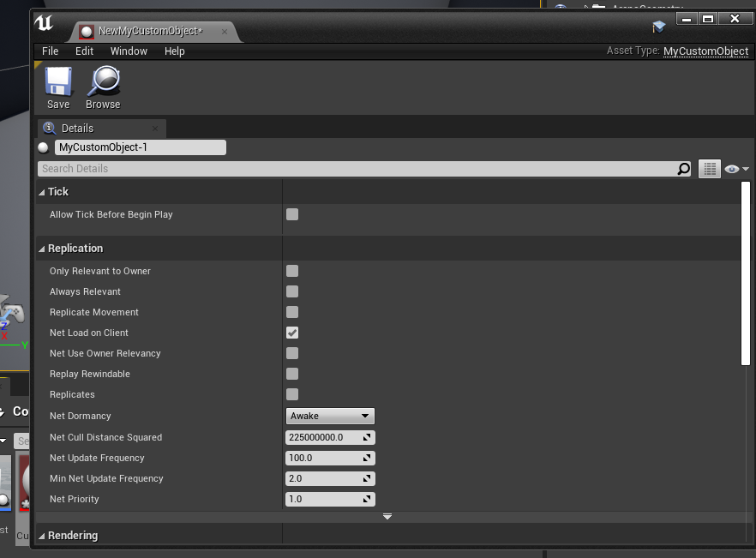Open the Net Dormancy dropdown
This screenshot has width=756, height=558.
click(x=330, y=416)
